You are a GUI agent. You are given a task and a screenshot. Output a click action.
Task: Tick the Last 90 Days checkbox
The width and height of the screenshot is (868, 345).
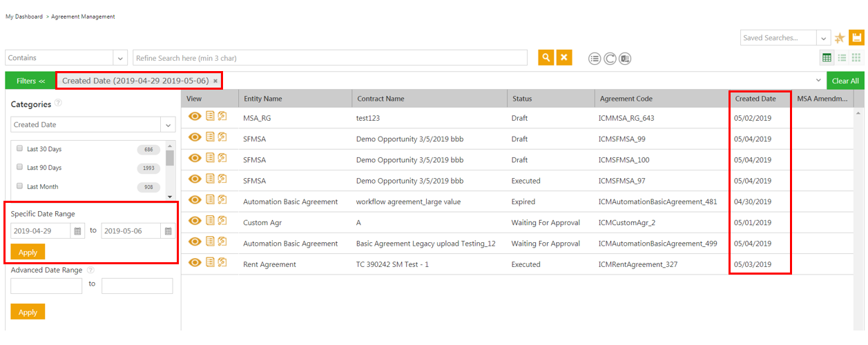(x=20, y=168)
